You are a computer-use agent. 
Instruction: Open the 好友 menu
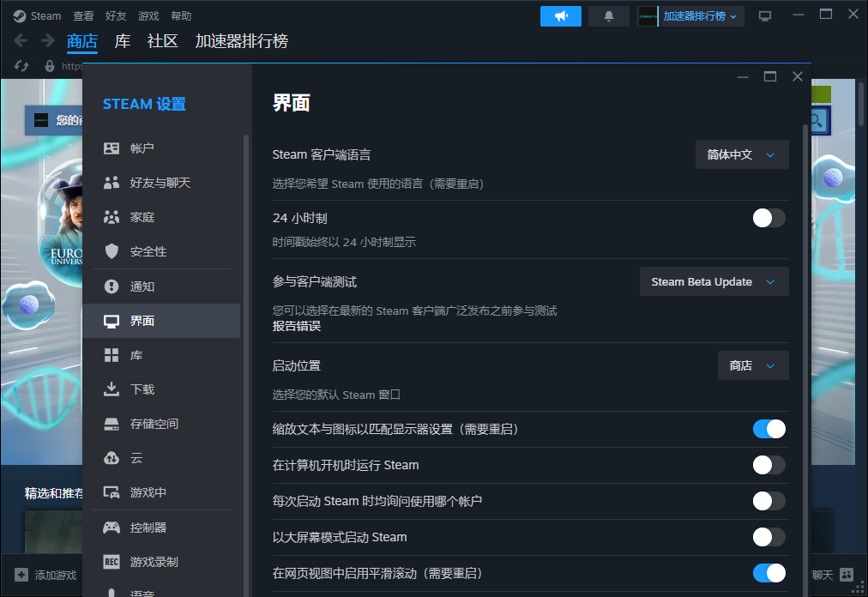pyautogui.click(x=116, y=16)
